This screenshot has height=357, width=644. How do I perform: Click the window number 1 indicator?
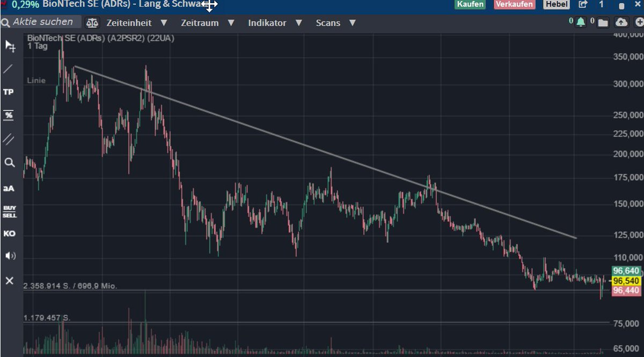[602, 4]
